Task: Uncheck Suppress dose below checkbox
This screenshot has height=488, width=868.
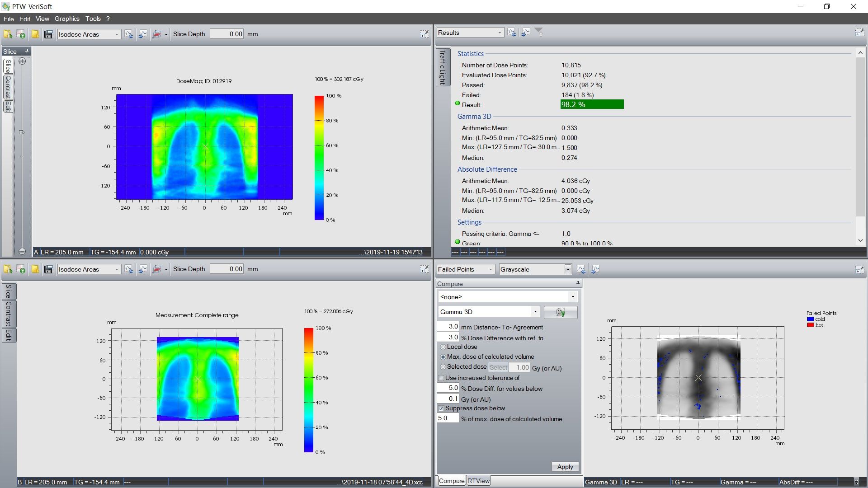Action: tap(441, 408)
